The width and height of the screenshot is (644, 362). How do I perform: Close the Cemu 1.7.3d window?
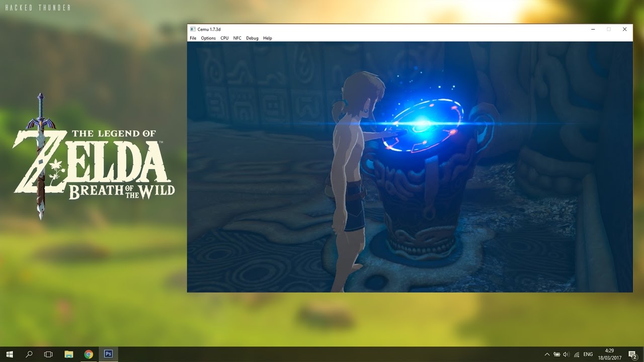pos(624,29)
